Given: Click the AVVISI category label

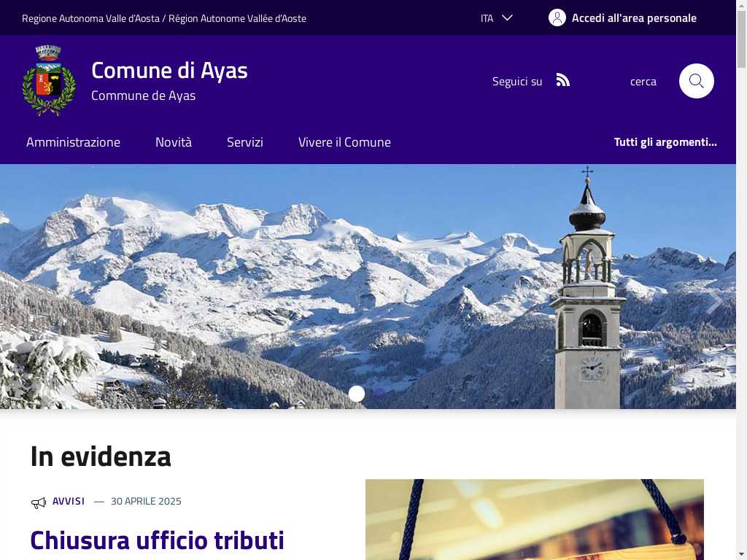Looking at the screenshot, I should tap(69, 501).
